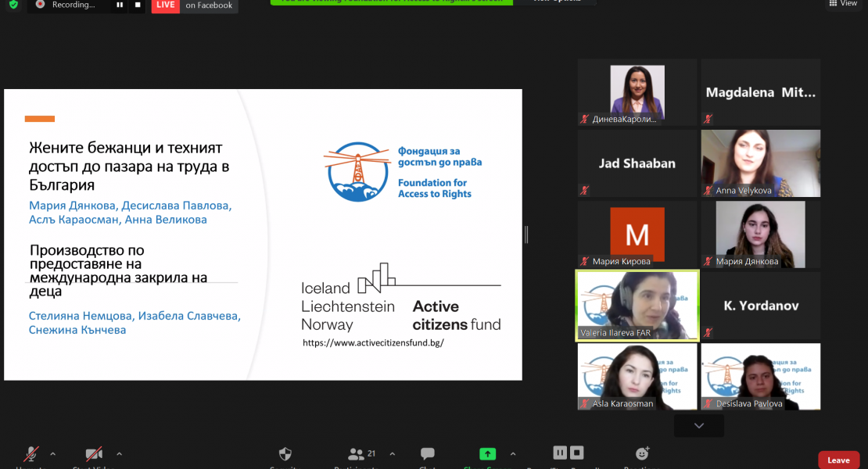
Task: Unmute the microphone
Action: [31, 455]
